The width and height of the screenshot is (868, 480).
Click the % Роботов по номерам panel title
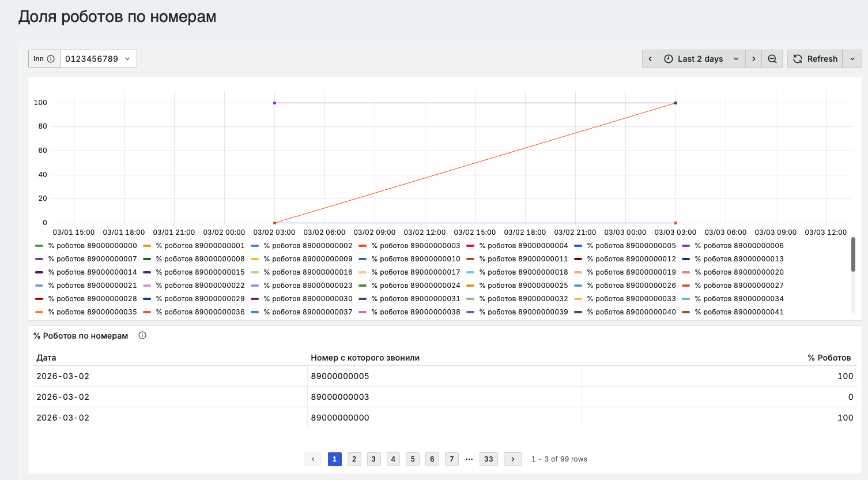tap(81, 336)
